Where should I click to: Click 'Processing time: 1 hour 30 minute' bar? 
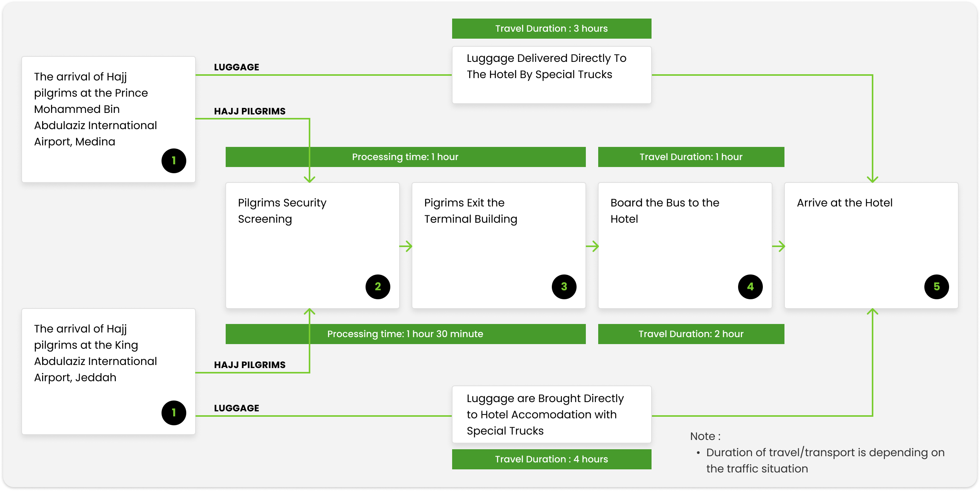405,334
